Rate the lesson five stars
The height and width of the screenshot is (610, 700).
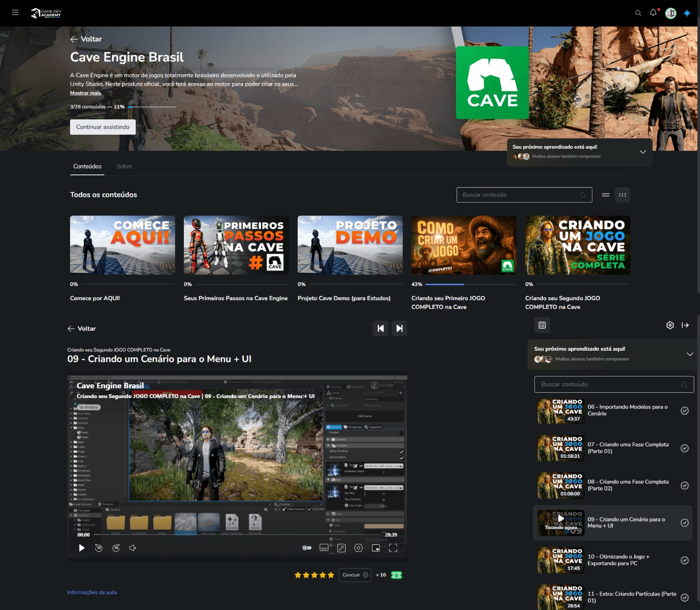(331, 575)
